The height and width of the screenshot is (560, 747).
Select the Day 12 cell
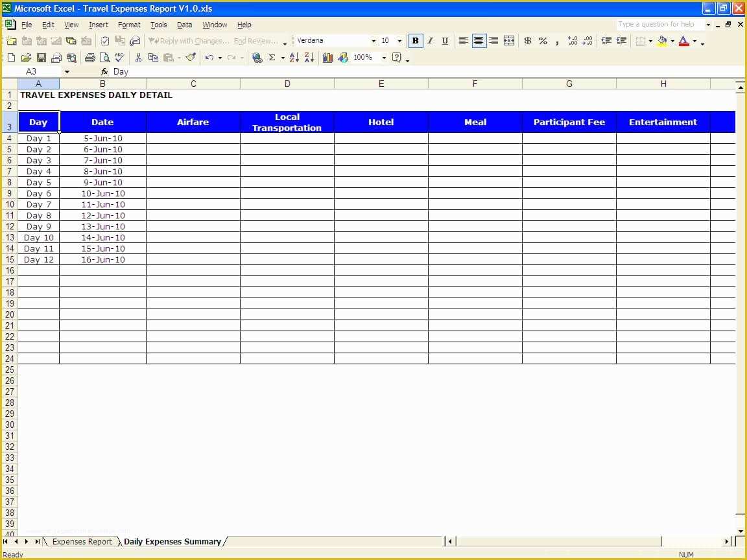[x=39, y=259]
